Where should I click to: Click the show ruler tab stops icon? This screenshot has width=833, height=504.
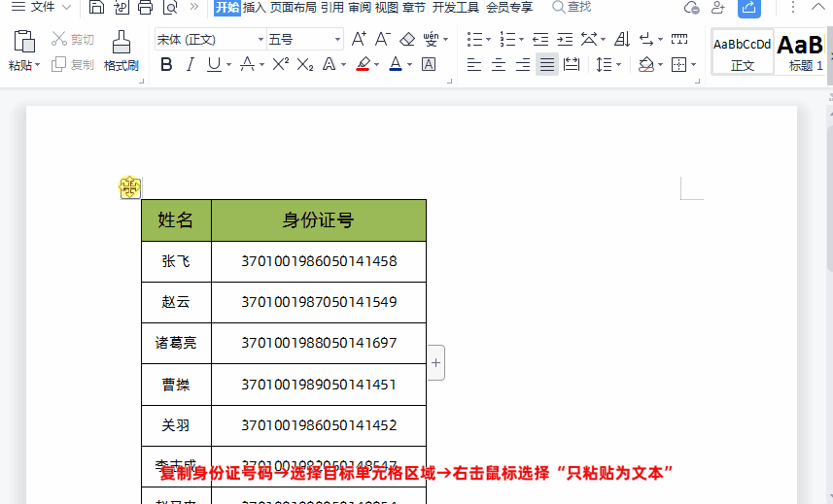point(679,39)
